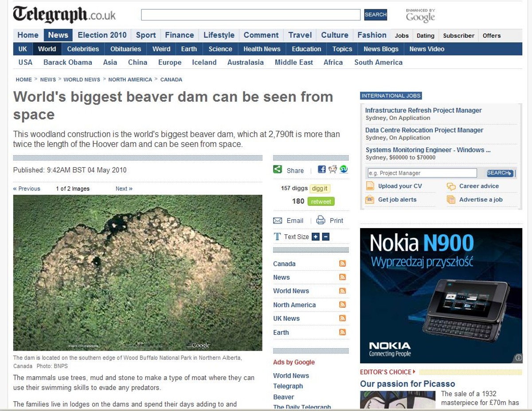Open the Email envelope icon
Viewport: 532px width, 411px height.
[278, 221]
